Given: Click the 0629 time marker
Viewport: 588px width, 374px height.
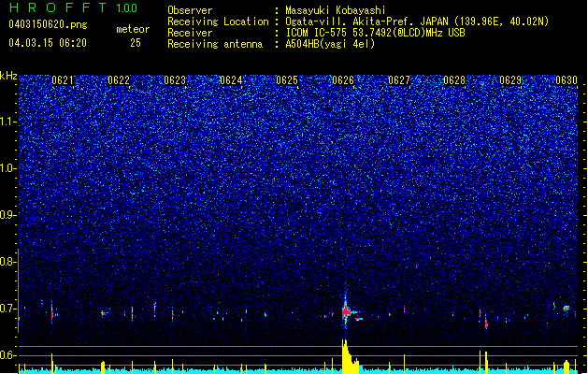Looking at the screenshot, I should 510,80.
